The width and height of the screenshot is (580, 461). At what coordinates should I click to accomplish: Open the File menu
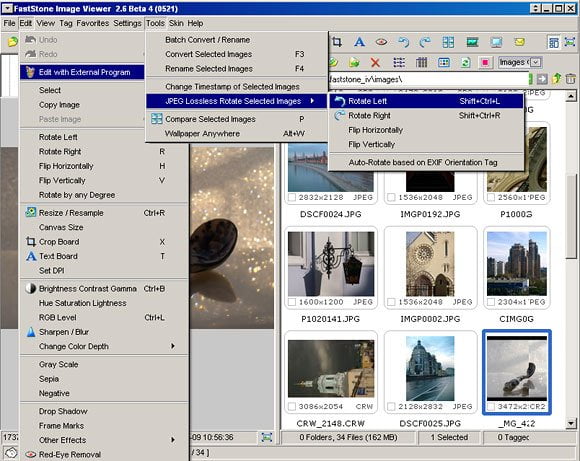[x=9, y=23]
